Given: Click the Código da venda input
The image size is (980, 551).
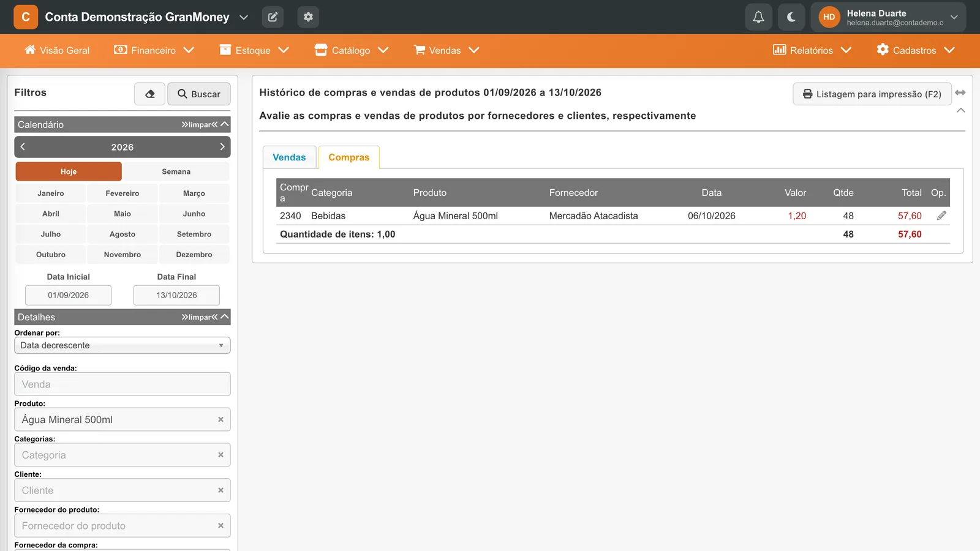Looking at the screenshot, I should tap(123, 384).
